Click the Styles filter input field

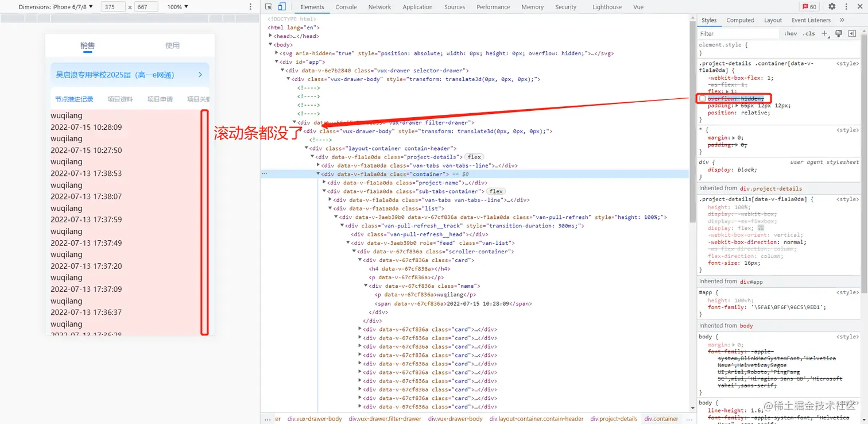(x=739, y=33)
